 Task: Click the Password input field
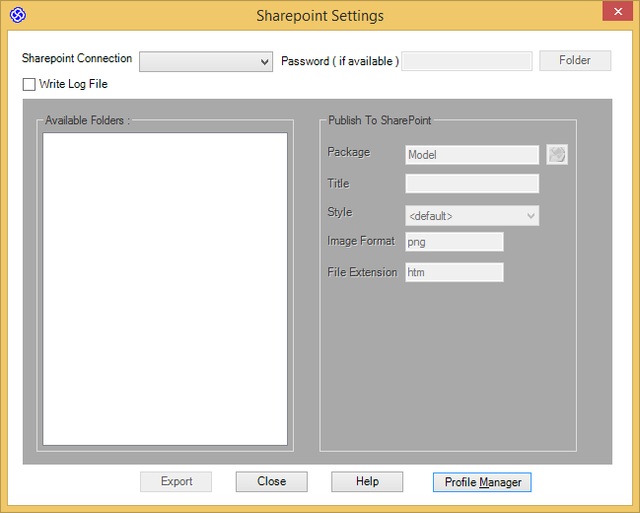tap(467, 61)
